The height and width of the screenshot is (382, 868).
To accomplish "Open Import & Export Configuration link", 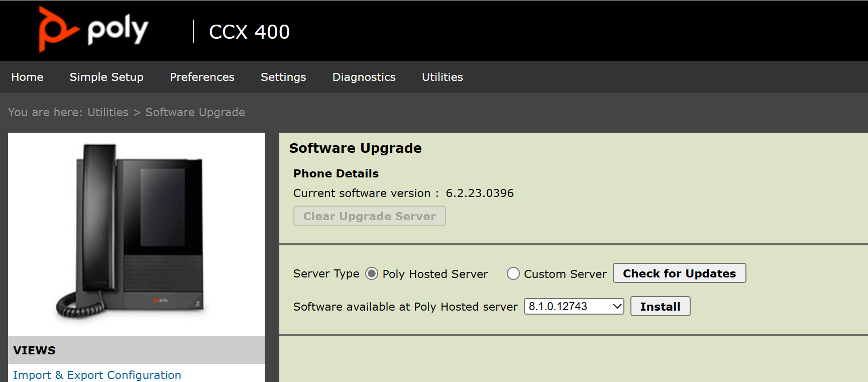I will click(97, 375).
